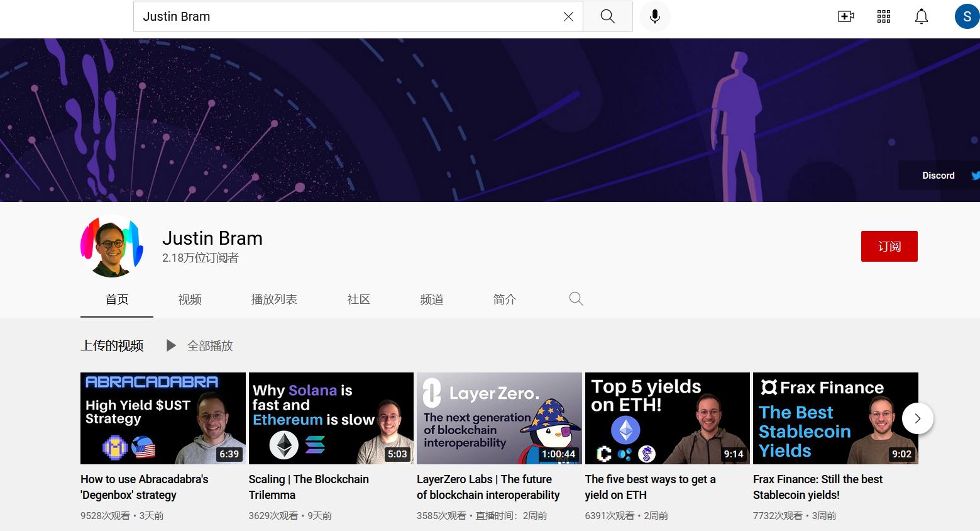Click the 9:14 duration badge

734,454
